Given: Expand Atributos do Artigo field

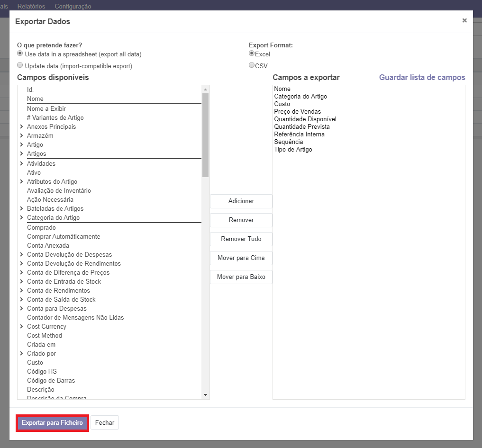Looking at the screenshot, I should 22,182.
